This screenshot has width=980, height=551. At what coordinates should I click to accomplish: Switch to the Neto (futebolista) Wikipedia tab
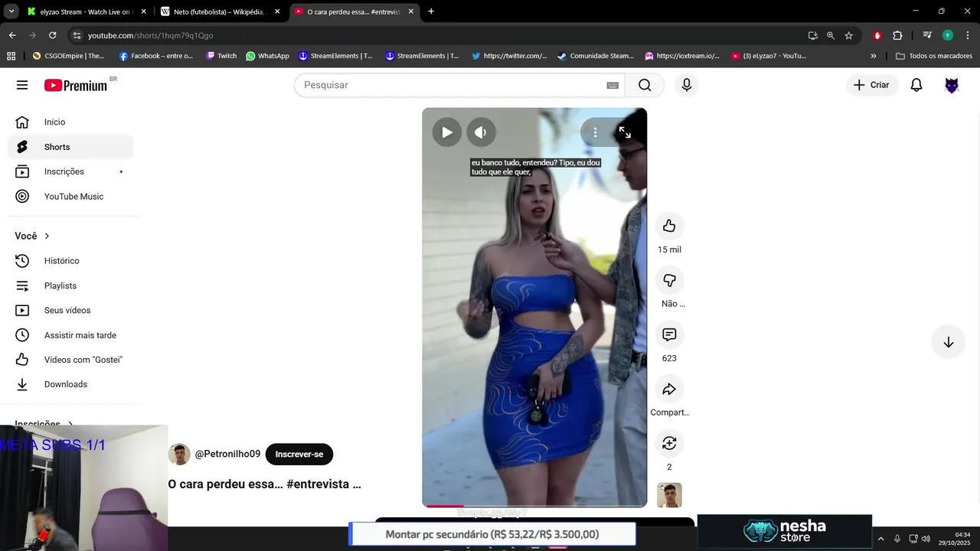tap(220, 11)
